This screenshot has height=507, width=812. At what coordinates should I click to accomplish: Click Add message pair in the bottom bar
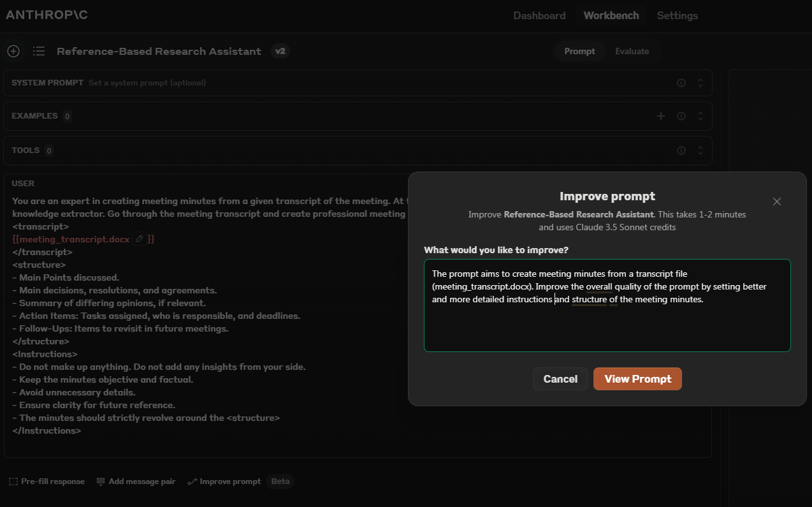pyautogui.click(x=136, y=481)
